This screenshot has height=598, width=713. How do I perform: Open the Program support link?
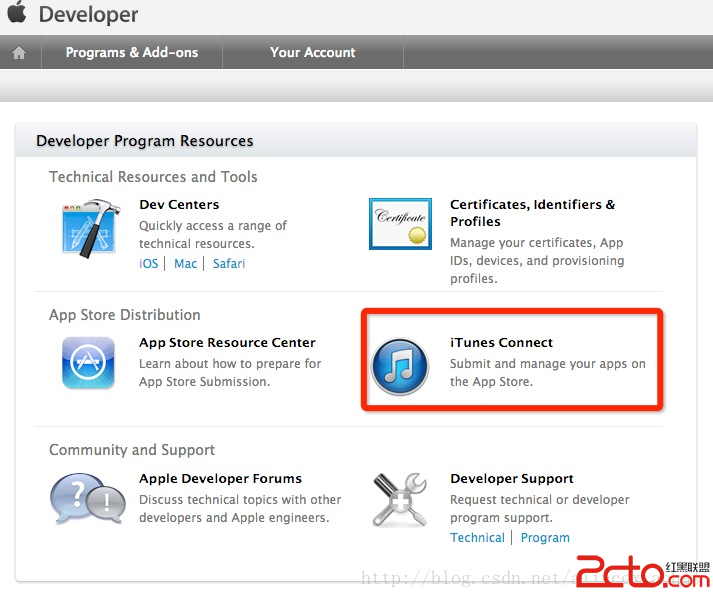point(545,538)
